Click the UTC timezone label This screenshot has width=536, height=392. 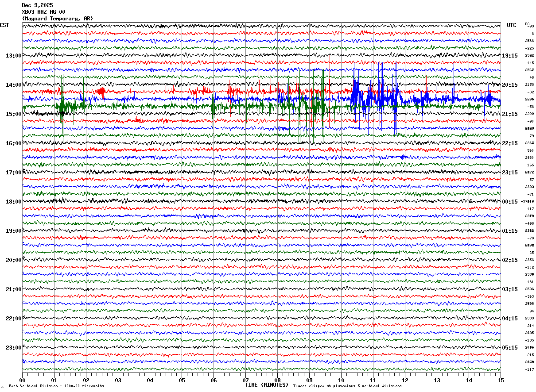[511, 25]
